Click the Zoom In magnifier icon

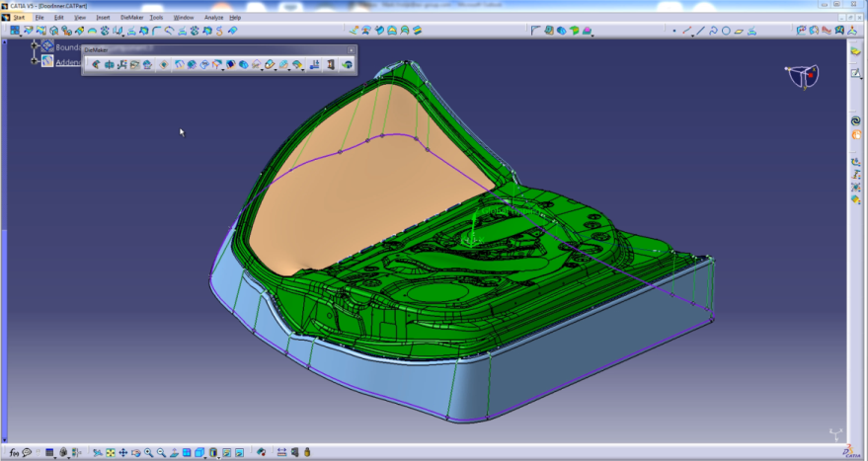148,452
